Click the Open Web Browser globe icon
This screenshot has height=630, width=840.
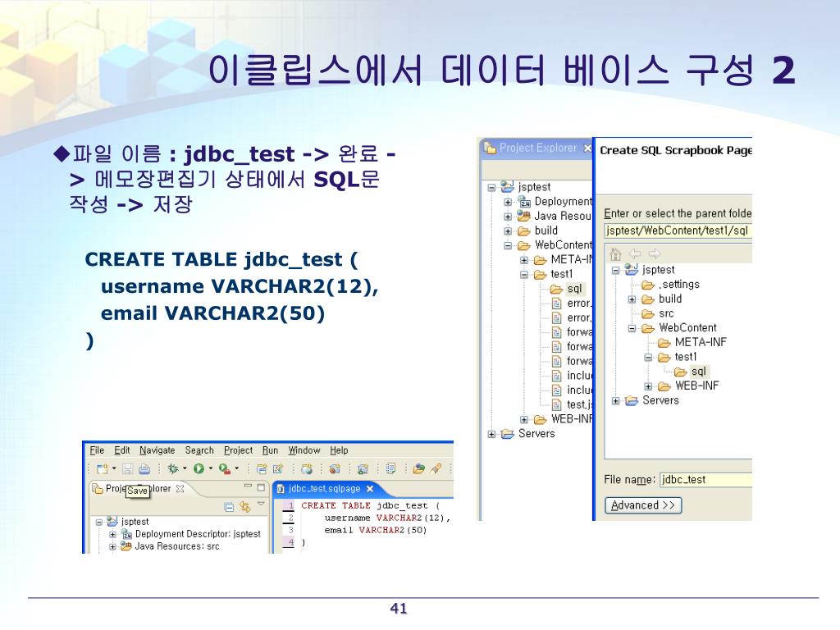click(307, 468)
